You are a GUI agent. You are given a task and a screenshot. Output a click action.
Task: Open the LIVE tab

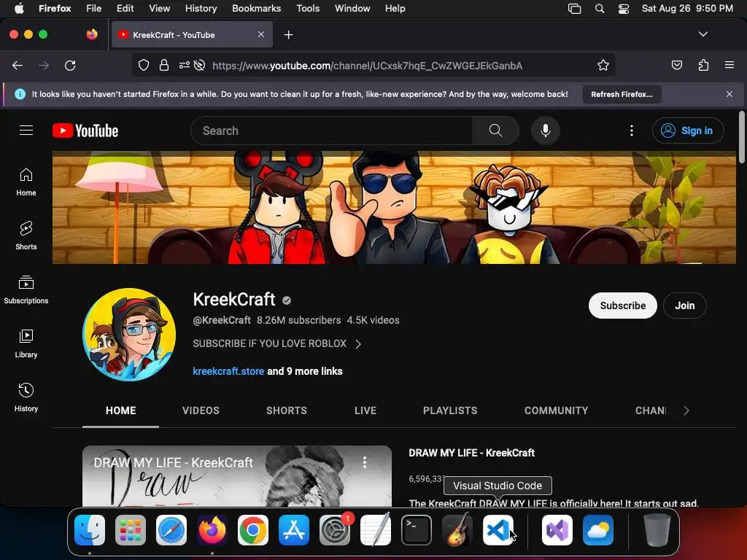(x=365, y=411)
